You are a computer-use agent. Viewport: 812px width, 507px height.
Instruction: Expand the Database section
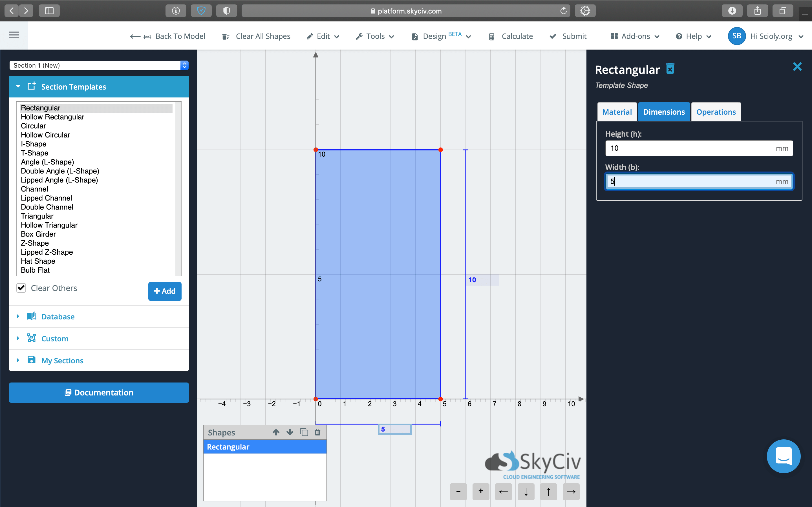click(x=58, y=317)
